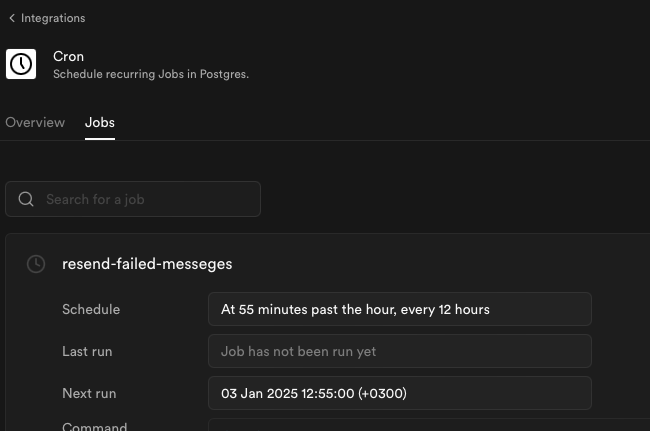Image resolution: width=650 pixels, height=431 pixels.
Task: Click the Next run label
Action: [89, 393]
